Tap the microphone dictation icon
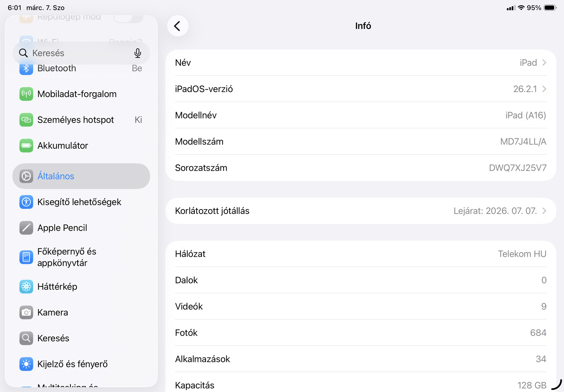The width and height of the screenshot is (564, 392). point(138,53)
